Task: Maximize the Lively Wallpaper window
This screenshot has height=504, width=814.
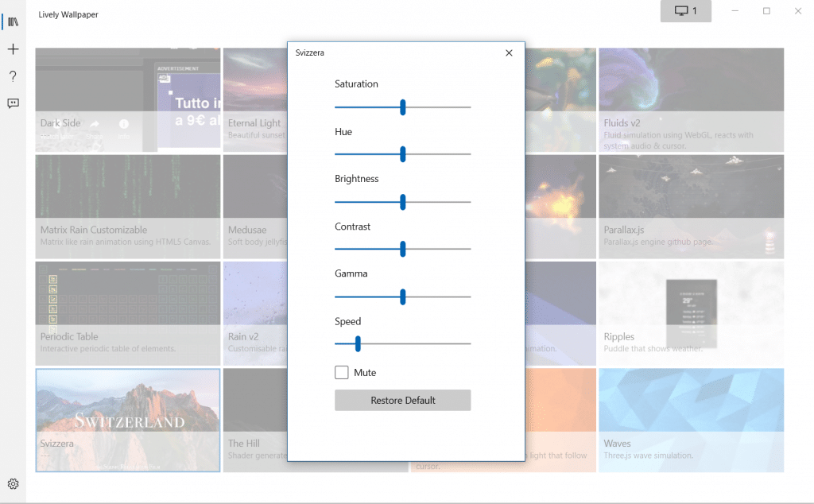Action: point(766,11)
